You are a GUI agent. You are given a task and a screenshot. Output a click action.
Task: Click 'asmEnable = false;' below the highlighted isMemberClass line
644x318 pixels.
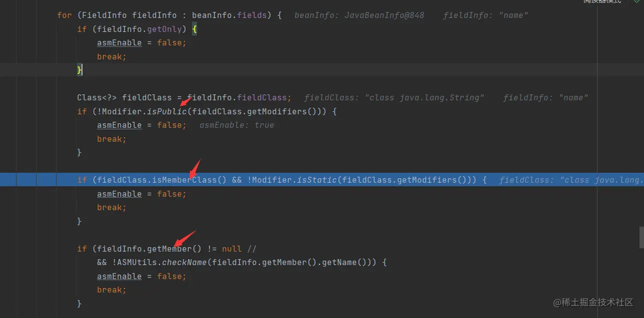pos(141,194)
